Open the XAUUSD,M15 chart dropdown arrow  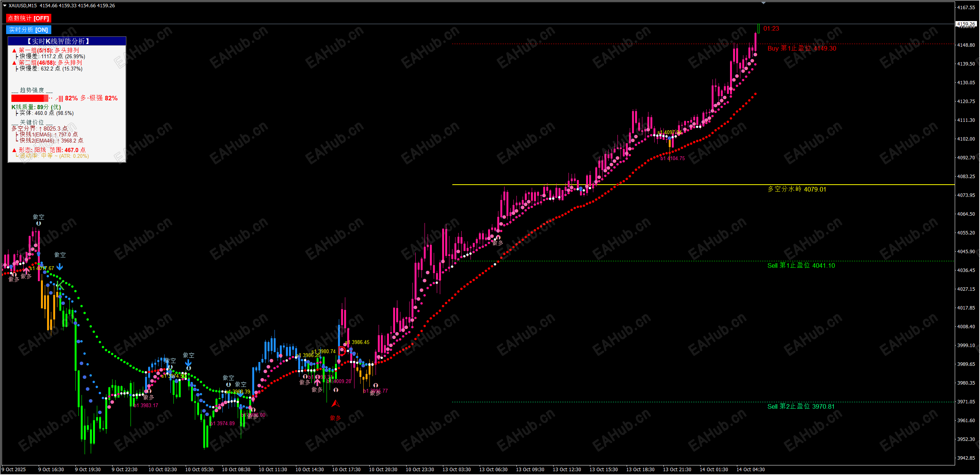[5, 6]
